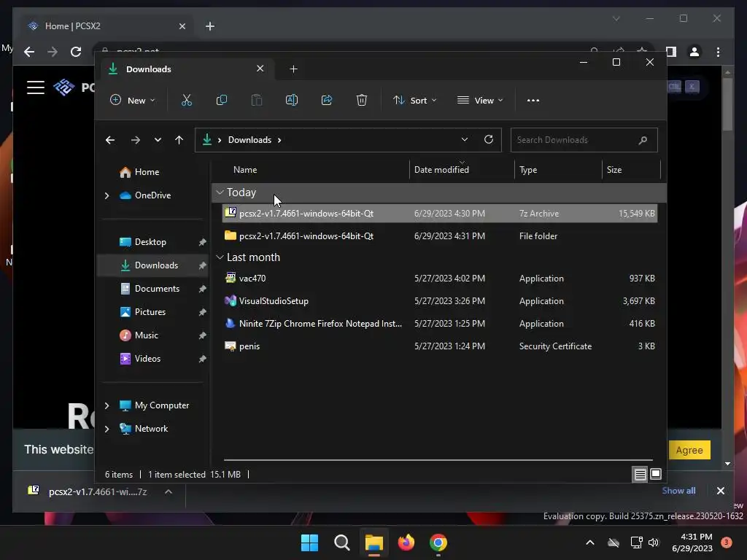Select the vac470 application file
Screen dimensions: 747x560
(440, 278)
